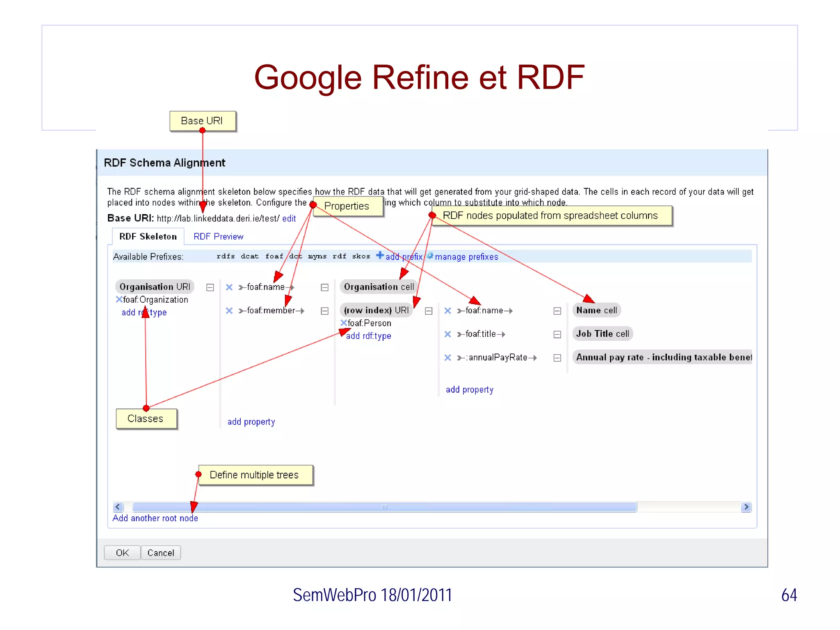Click the foaf:Person class label
This screenshot has width=840, height=630.
370,323
